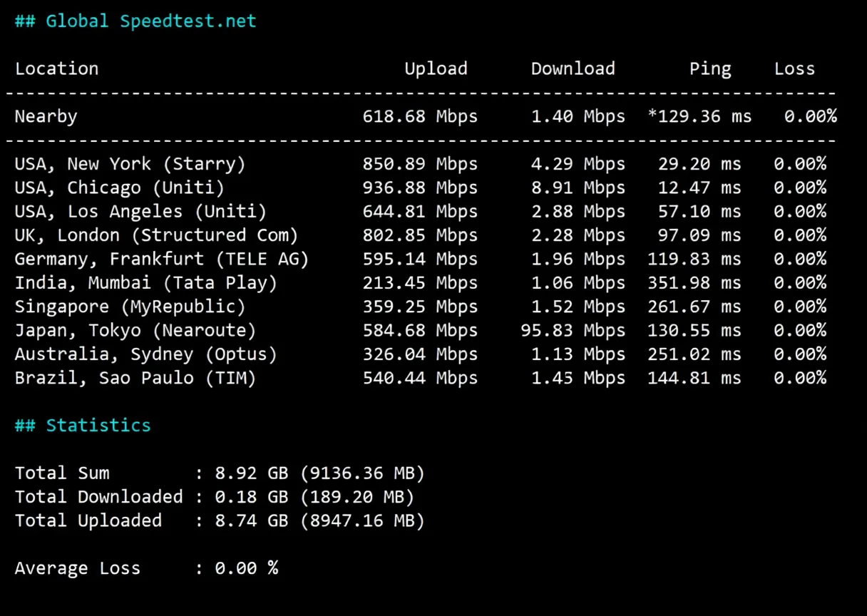Select the Global Speedtest.net header

pyautogui.click(x=135, y=21)
